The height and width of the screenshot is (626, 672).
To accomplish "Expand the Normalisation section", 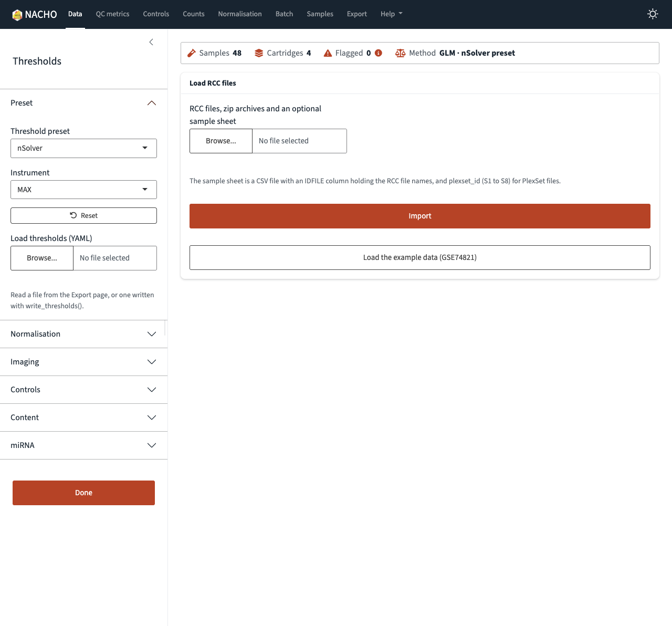I will [x=83, y=334].
